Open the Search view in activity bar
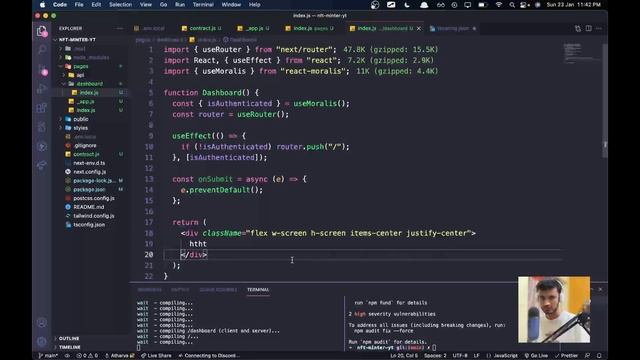Screen dimensions: 640x360 pos(42,50)
